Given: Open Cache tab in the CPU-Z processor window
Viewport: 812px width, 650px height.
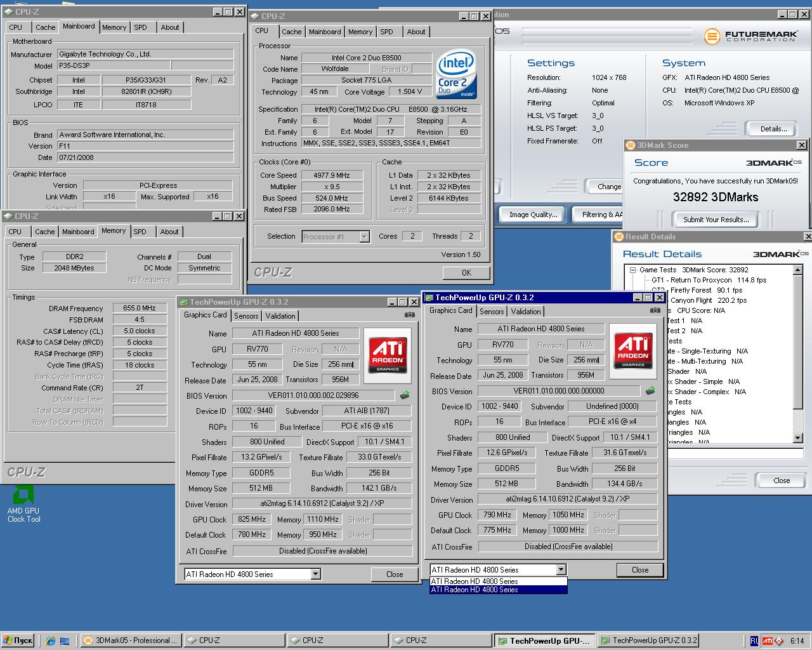Looking at the screenshot, I should [292, 32].
